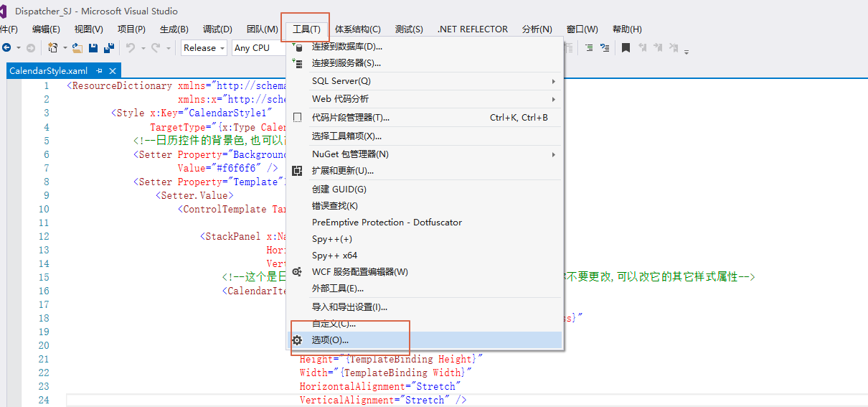Select 创建 GUID(G) menu entry
The width and height of the screenshot is (868, 407).
[425, 190]
